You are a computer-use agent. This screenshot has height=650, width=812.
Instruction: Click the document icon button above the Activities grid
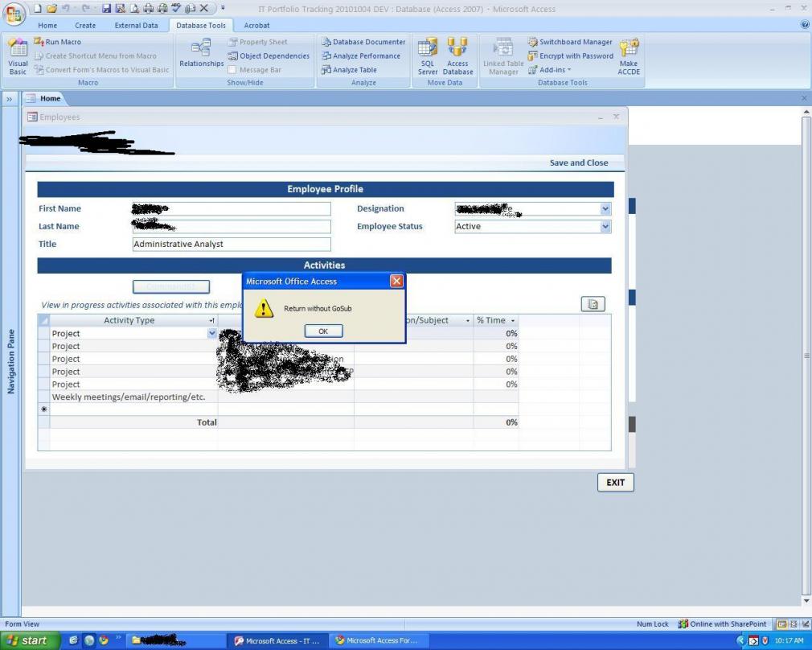point(593,304)
